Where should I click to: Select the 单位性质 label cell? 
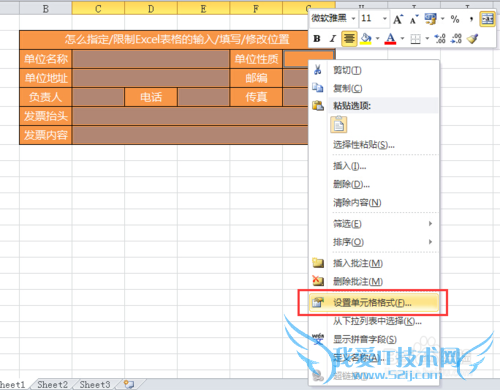256,59
